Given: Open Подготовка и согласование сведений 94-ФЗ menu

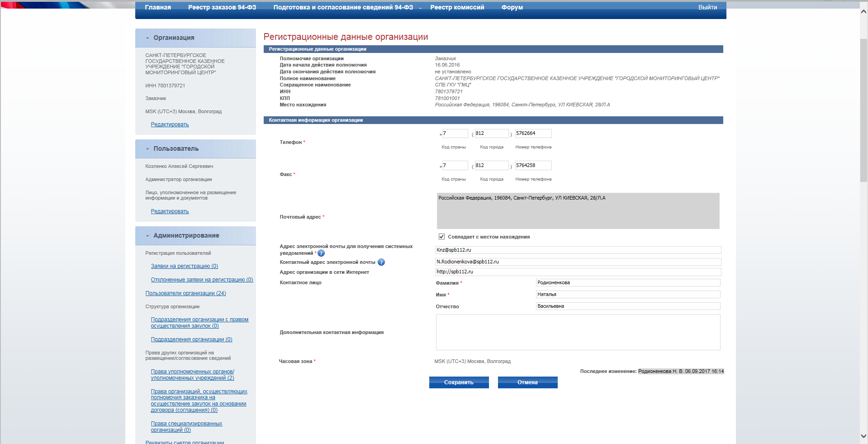Looking at the screenshot, I should [x=343, y=7].
